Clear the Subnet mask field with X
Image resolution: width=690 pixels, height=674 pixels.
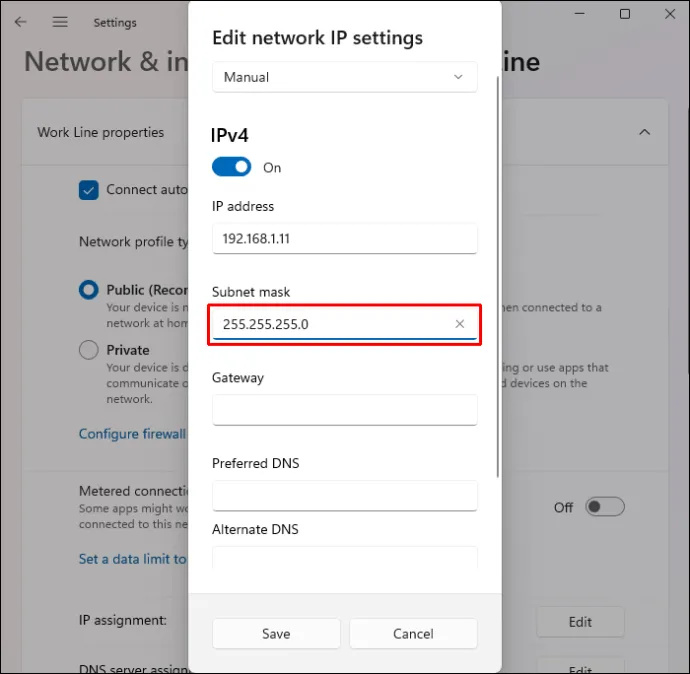459,324
